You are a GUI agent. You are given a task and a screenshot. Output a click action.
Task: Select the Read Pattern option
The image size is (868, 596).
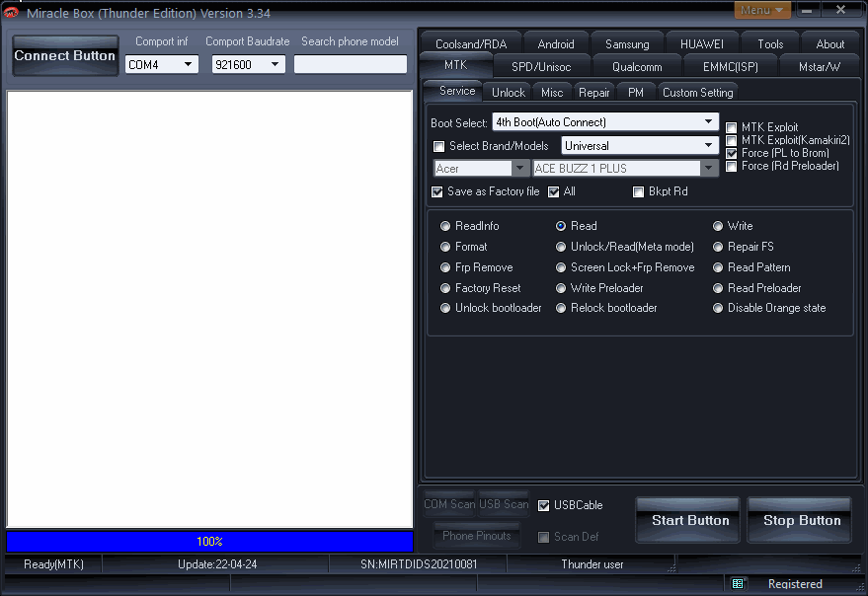coord(718,267)
